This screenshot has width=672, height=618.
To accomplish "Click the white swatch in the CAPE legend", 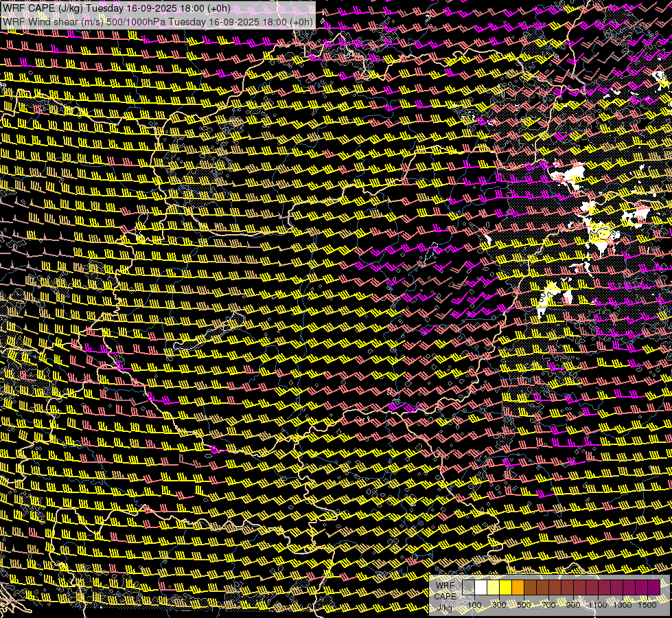I will [x=480, y=587].
